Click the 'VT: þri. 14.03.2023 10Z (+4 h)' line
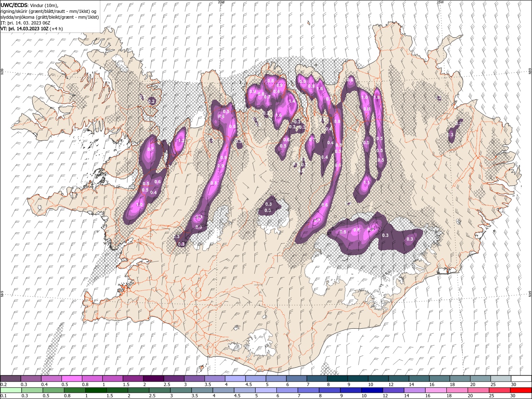Viewport: 532px width, 399px height. click(x=32, y=29)
